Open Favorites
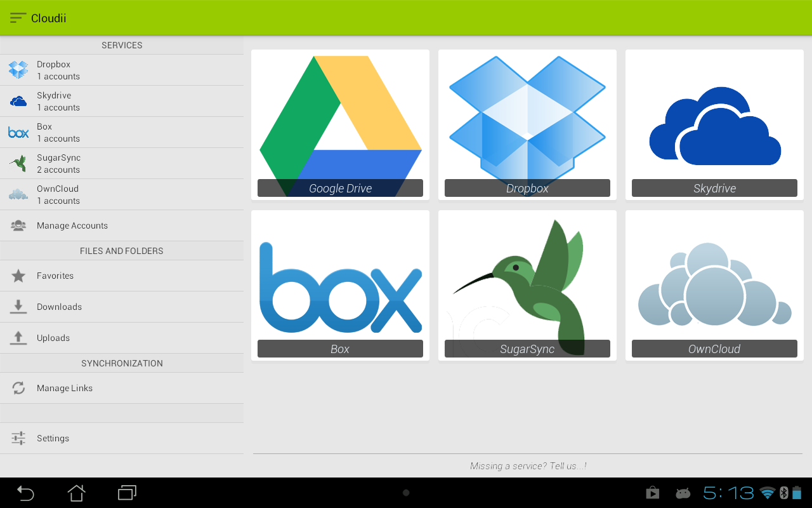Screen dimensions: 812x508 pos(122,276)
